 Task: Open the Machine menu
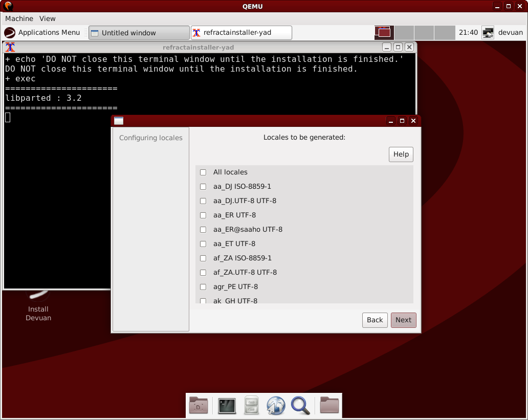pyautogui.click(x=19, y=18)
